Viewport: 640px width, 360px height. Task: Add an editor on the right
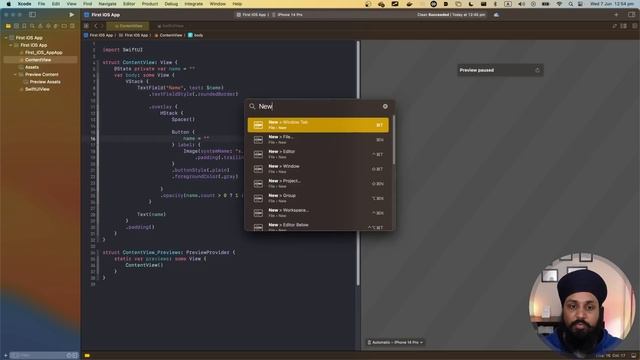634,26
